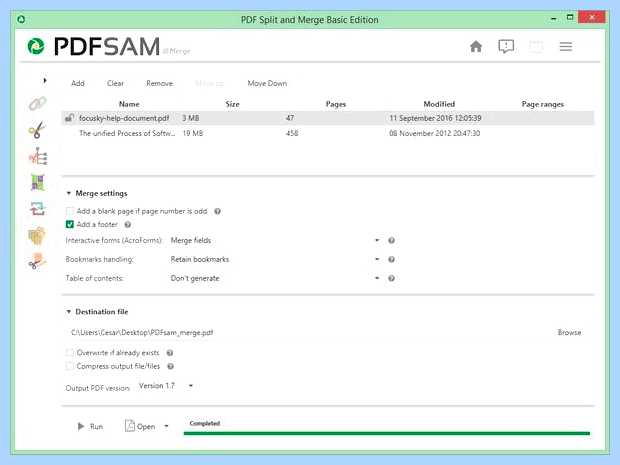Click the 08 November 2012 modified date
This screenshot has width=620, height=465.
click(x=435, y=133)
